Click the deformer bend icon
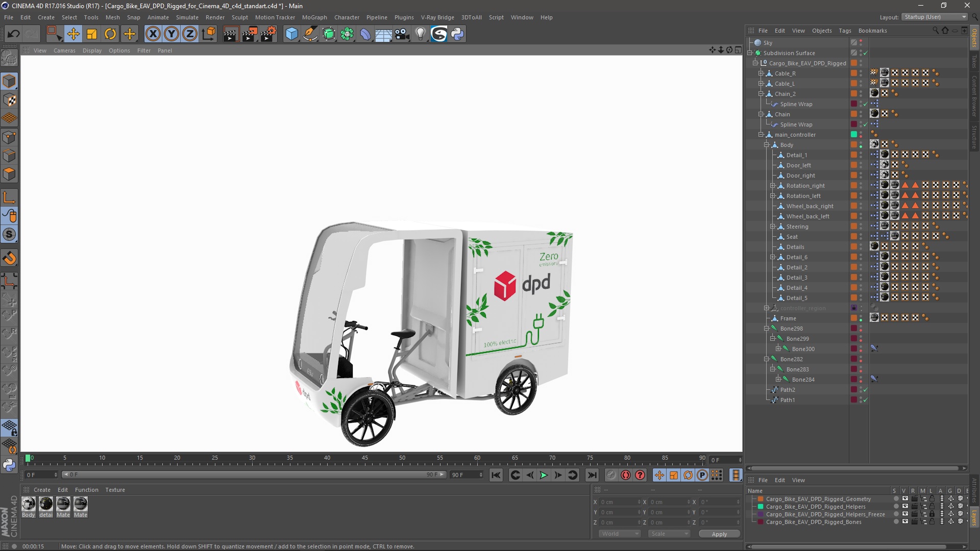The width and height of the screenshot is (980, 551). point(365,34)
